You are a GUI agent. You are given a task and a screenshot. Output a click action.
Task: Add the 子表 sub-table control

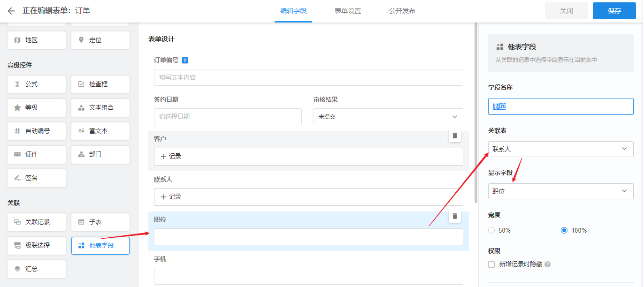[100, 222]
